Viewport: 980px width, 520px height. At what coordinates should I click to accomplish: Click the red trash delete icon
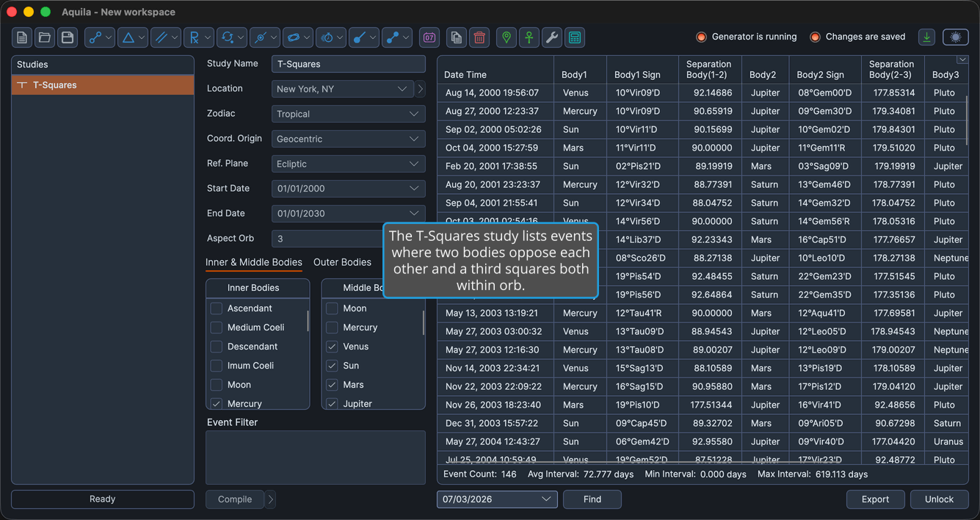[x=479, y=37]
